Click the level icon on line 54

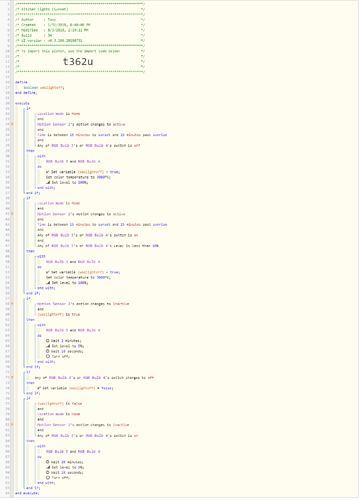click(x=48, y=283)
